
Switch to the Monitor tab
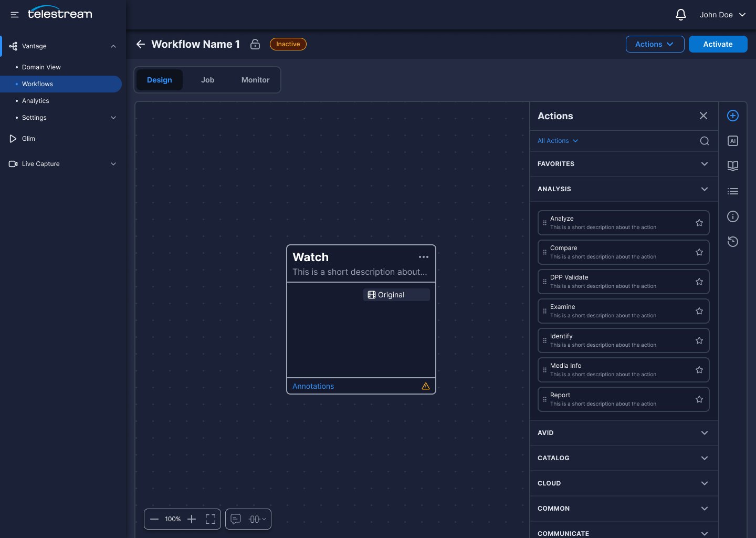tap(255, 80)
